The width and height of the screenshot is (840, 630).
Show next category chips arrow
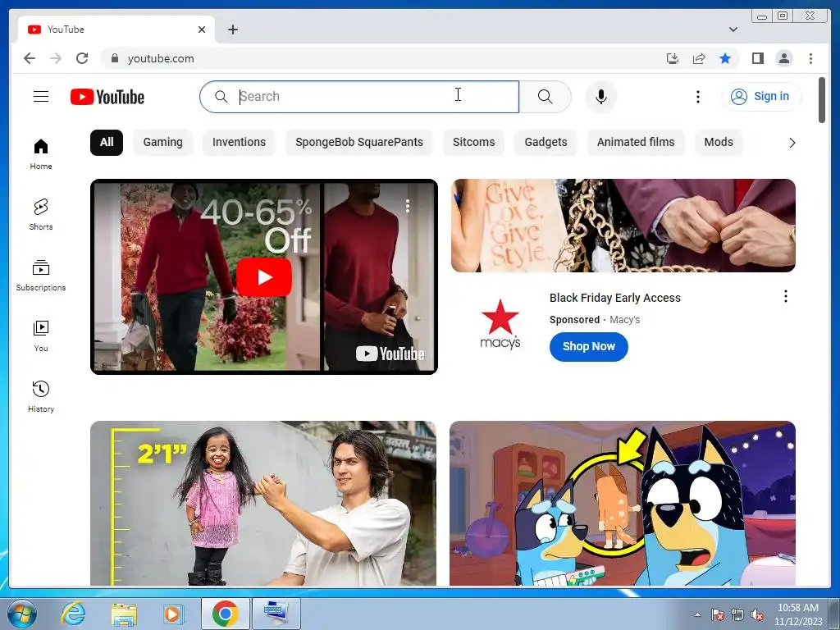pos(792,143)
